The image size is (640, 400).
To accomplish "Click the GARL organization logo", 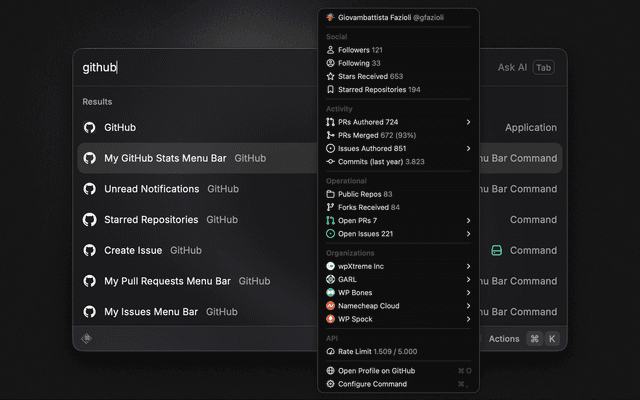I will tap(330, 280).
